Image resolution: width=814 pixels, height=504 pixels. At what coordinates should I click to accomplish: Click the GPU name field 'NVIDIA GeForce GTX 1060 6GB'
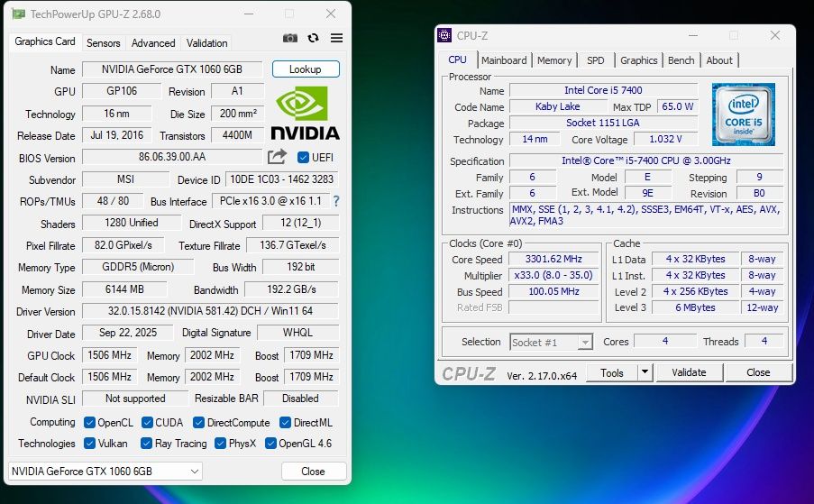(172, 69)
